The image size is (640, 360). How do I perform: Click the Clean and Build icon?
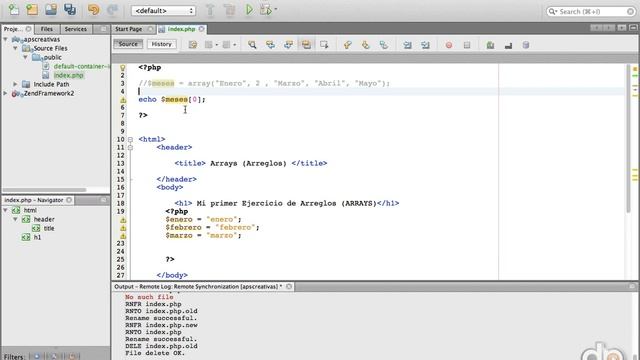(x=229, y=10)
